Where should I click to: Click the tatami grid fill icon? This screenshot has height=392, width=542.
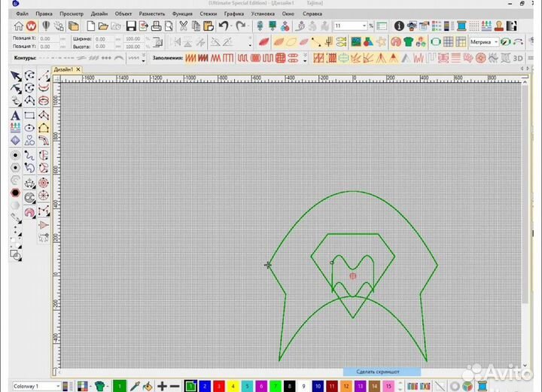click(280, 58)
